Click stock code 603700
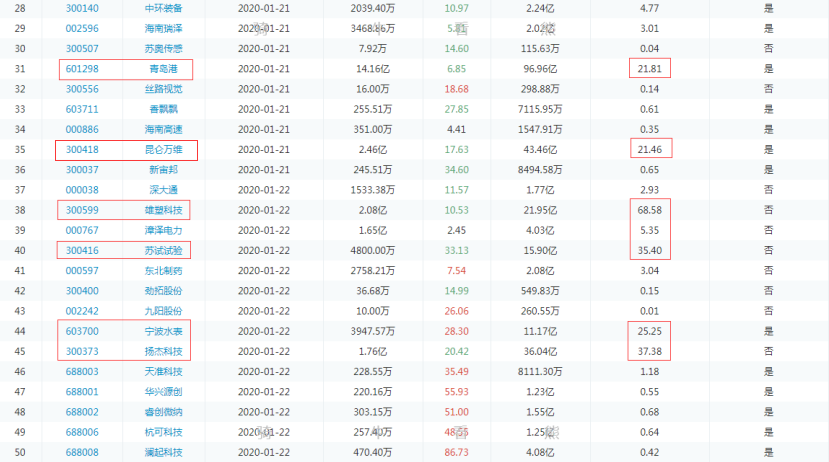Image resolution: width=829 pixels, height=462 pixels. click(82, 331)
